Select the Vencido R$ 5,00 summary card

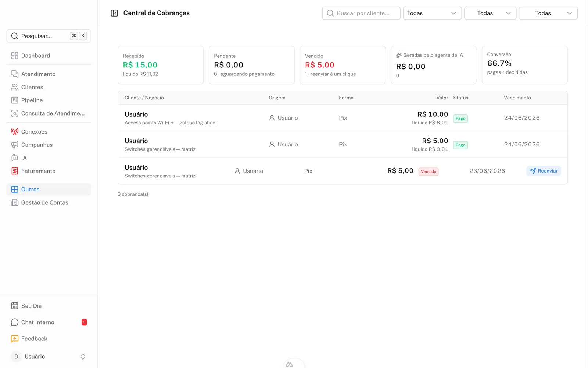click(x=343, y=65)
